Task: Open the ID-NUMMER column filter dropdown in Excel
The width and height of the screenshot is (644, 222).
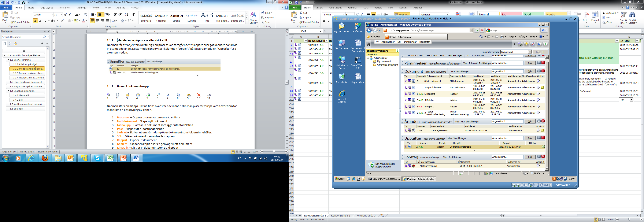Action: [326, 41]
